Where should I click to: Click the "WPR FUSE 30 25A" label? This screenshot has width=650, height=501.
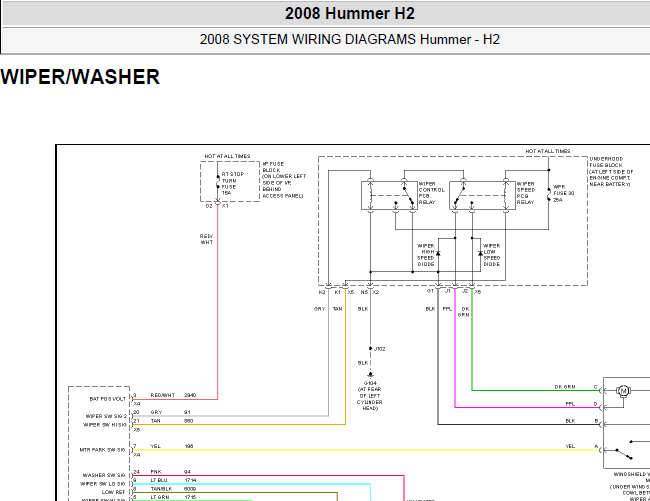coord(563,194)
